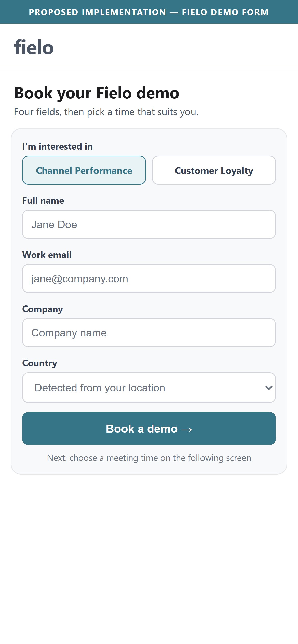This screenshot has width=298, height=644.
Task: Click the fielo logo
Action: (34, 47)
